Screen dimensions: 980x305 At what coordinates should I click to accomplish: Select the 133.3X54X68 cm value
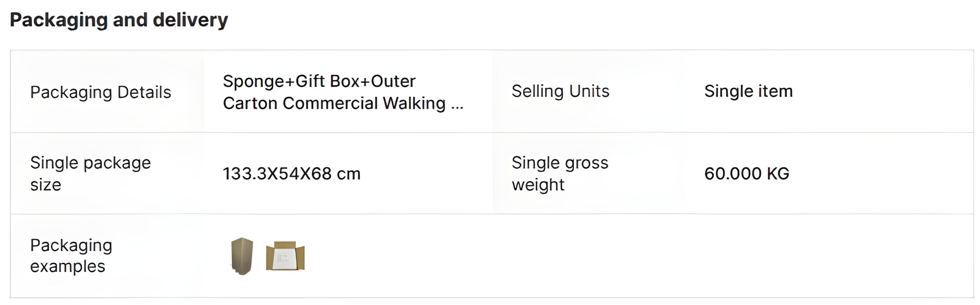click(x=292, y=174)
